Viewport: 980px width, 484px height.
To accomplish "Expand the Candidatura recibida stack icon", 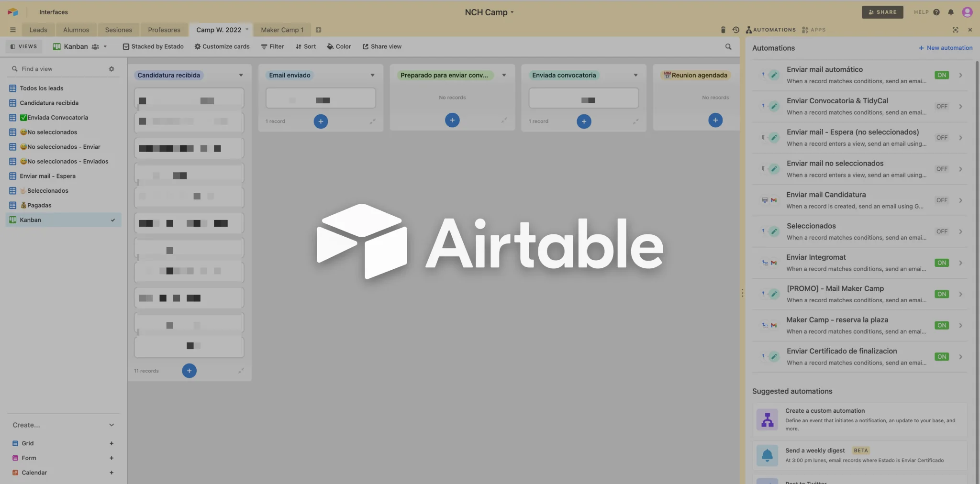I will [241, 371].
